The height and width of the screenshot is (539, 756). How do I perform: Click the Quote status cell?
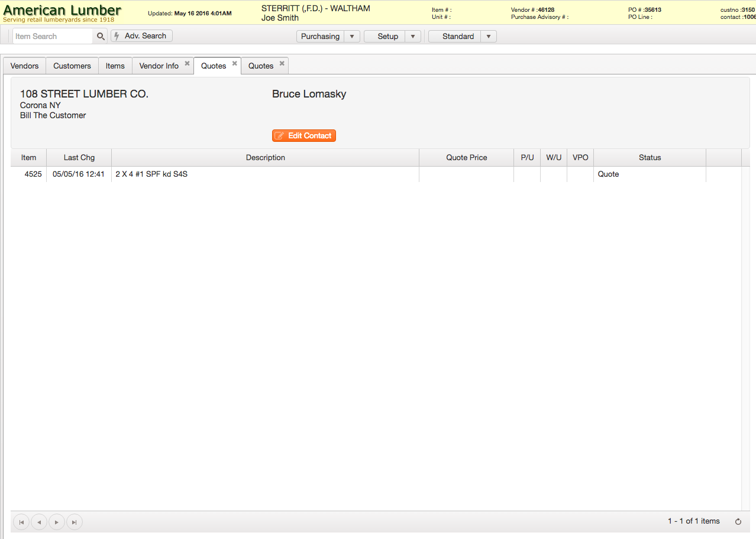(x=650, y=174)
